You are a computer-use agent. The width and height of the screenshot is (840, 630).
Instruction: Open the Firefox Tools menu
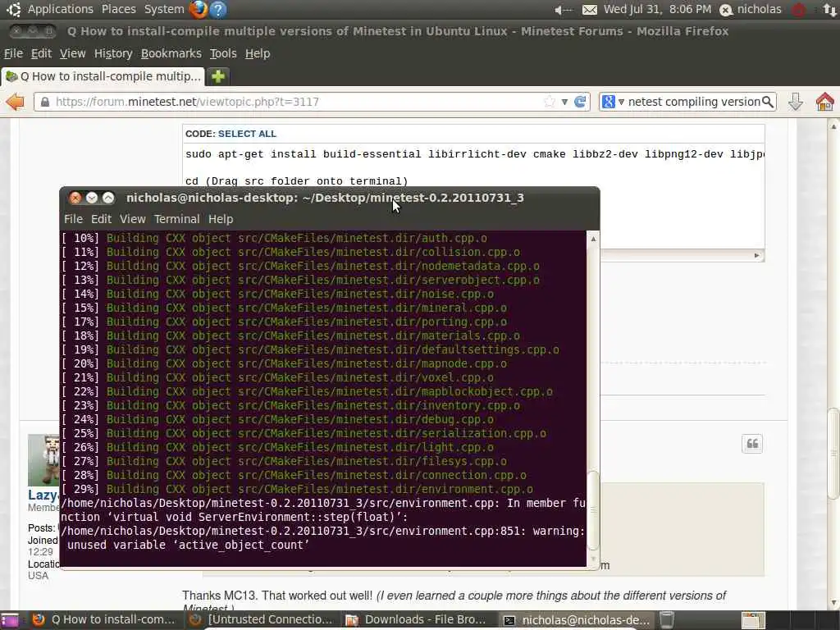click(x=223, y=53)
